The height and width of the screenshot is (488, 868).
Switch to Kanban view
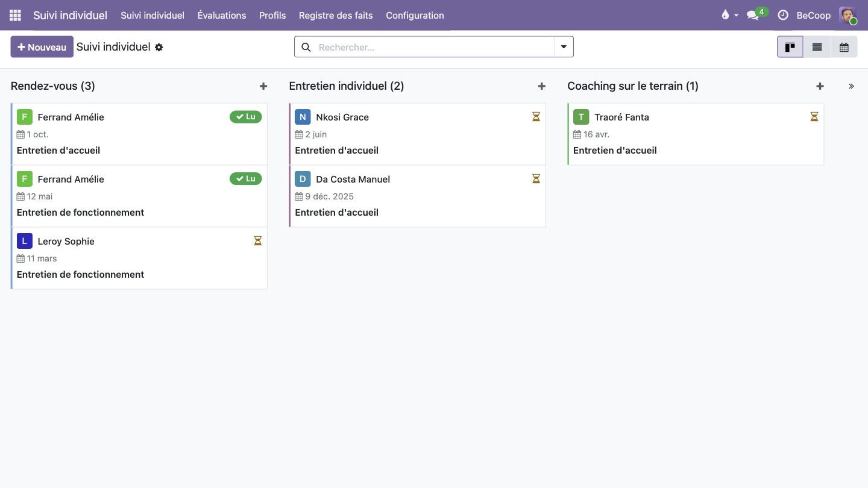coord(790,47)
